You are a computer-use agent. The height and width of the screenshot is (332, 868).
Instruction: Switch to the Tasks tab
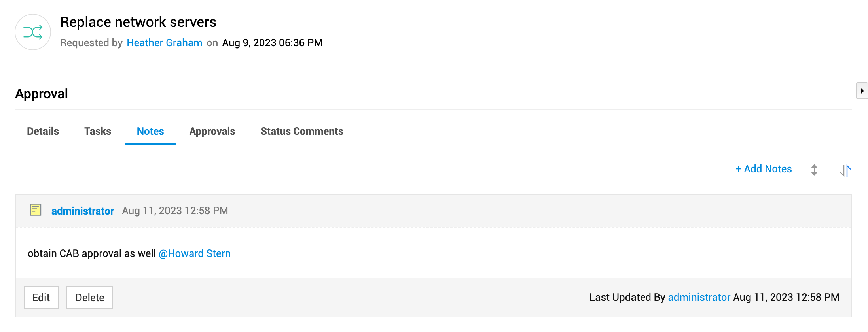point(98,131)
